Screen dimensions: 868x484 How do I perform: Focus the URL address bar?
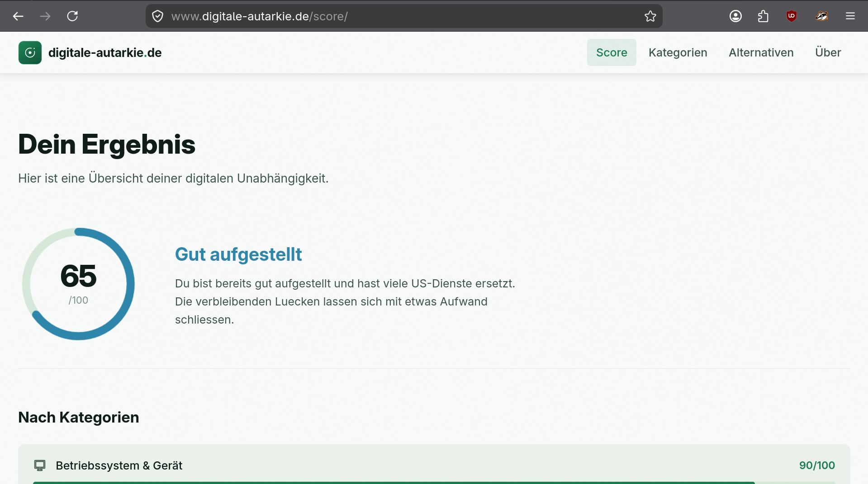(x=404, y=16)
